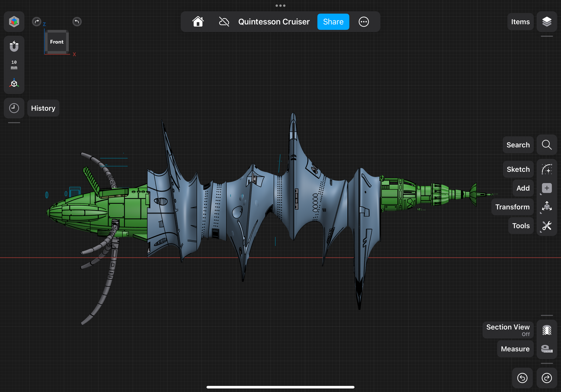Click the Sketch label

coord(518,169)
